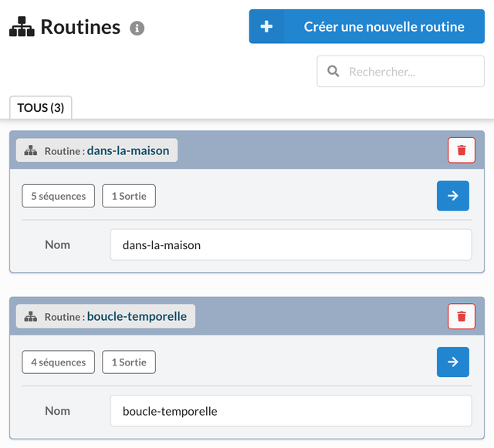The height and width of the screenshot is (448, 494).
Task: Edit the Nom field containing dans-la-maison
Action: click(291, 244)
